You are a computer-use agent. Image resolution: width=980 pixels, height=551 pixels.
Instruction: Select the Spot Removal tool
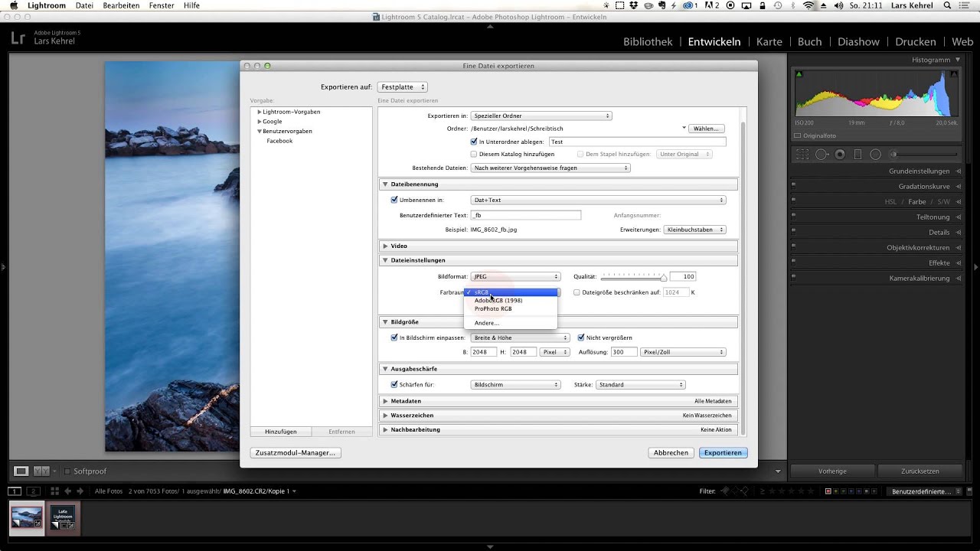(x=822, y=155)
